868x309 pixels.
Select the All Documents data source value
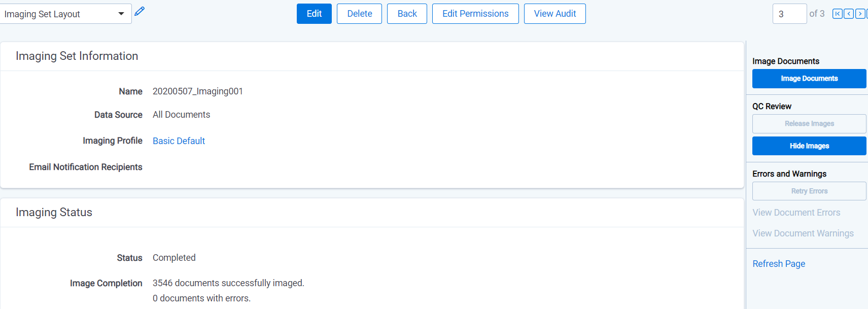coord(181,115)
